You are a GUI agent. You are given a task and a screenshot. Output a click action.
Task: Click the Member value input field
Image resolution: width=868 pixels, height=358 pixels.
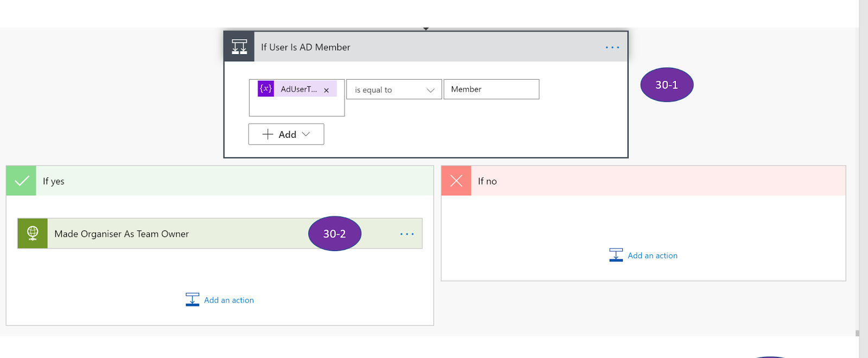click(491, 90)
